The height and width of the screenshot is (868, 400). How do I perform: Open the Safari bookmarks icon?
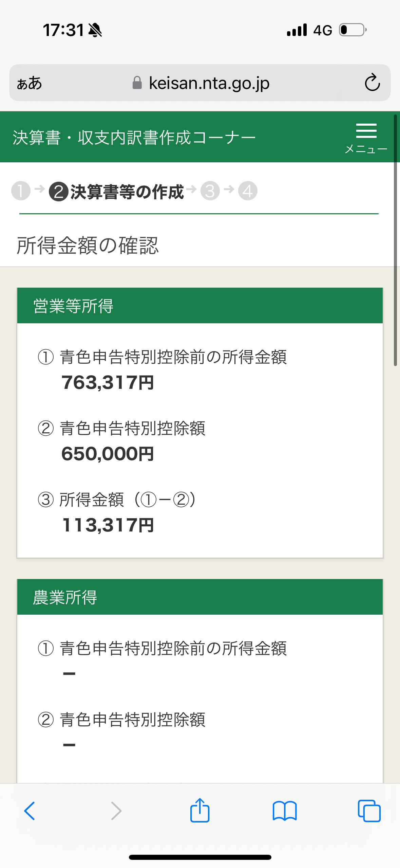tap(285, 811)
